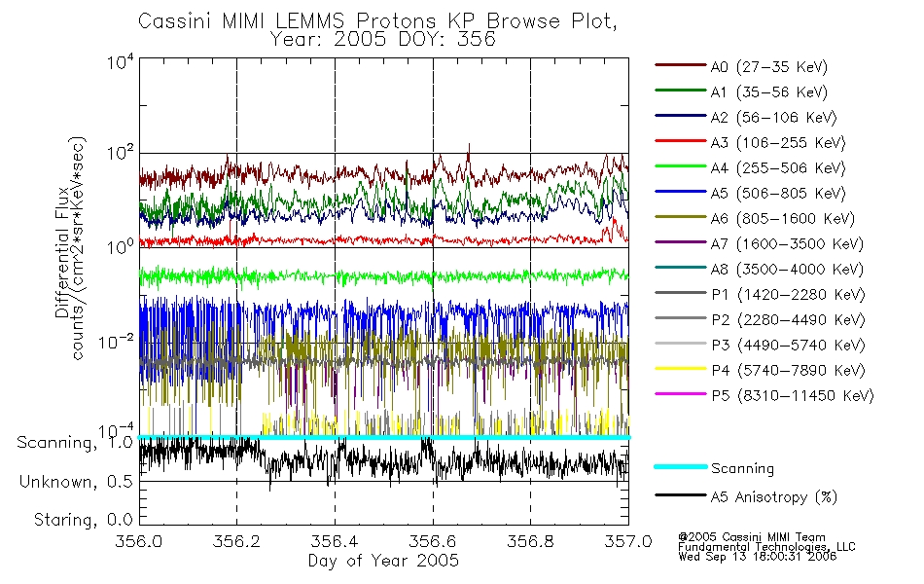The width and height of the screenshot is (924, 584).
Task: Click the A1 (35-56 KeV) legend label
Action: 769,92
